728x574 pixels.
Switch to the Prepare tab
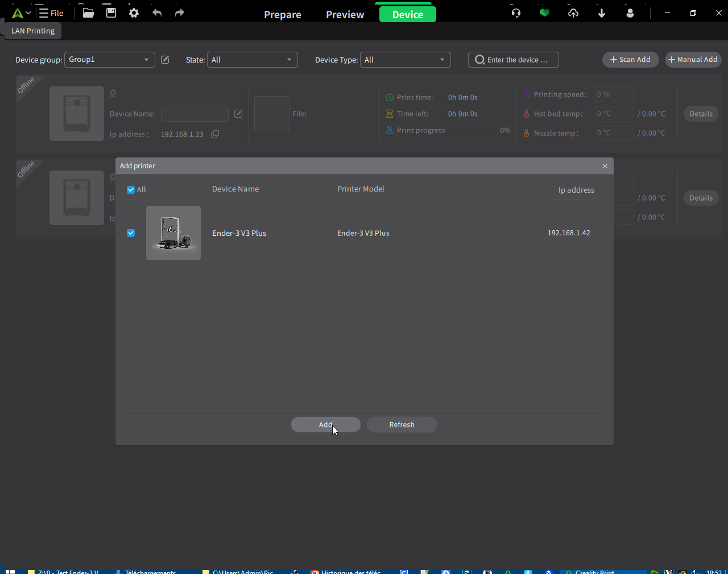283,15
